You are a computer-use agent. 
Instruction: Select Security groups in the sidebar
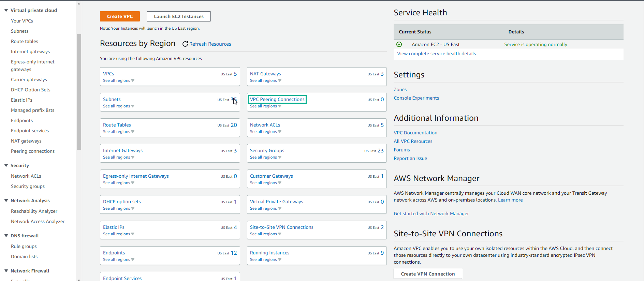(x=28, y=186)
